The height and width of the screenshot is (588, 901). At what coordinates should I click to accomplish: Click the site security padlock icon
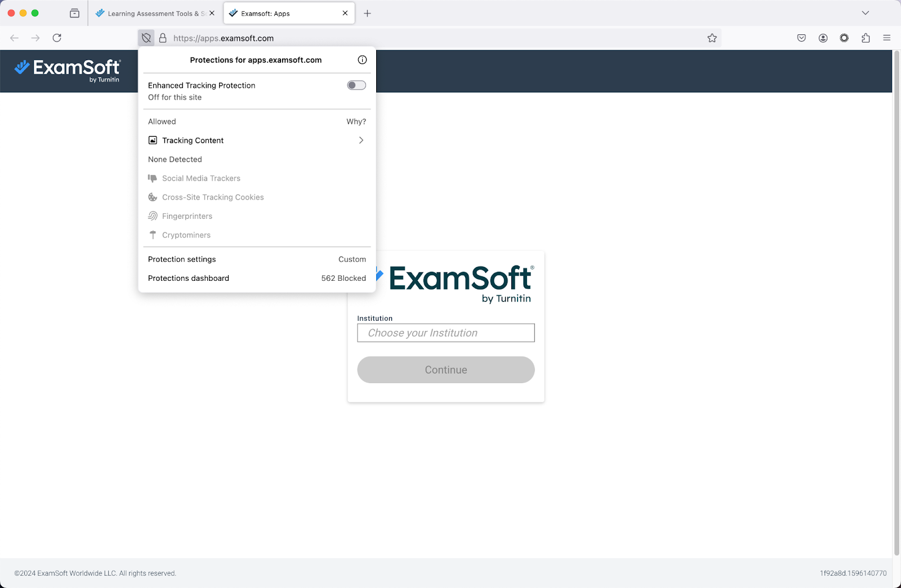point(163,38)
